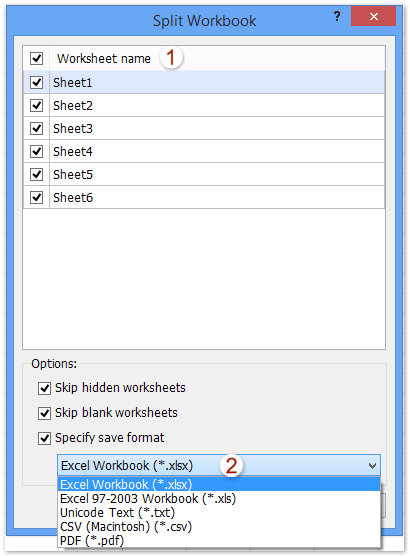Uncheck the Sheet2 checkbox
Viewport: 410px width, 556px height.
[37, 105]
